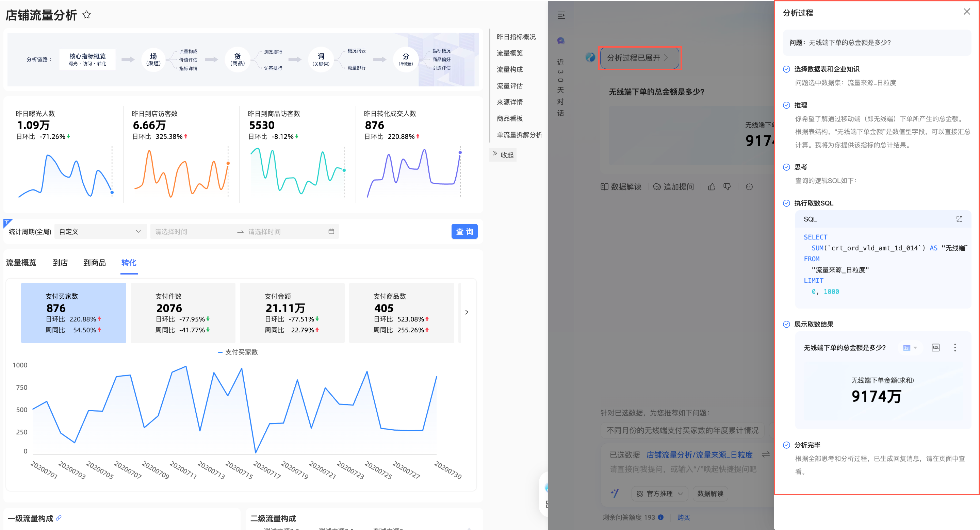Viewport: 980px width, 530px height.
Task: Click the 购买 link for more quota
Action: pos(683,517)
